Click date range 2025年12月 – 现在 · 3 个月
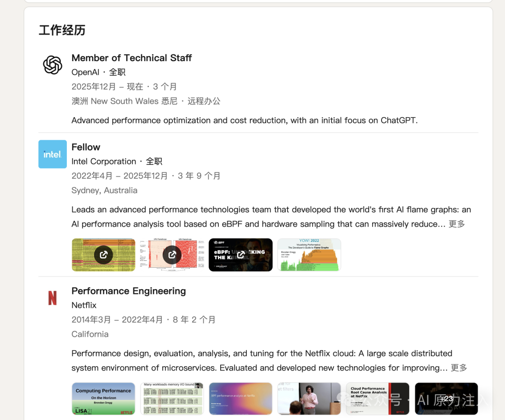The image size is (505, 420). coord(124,86)
